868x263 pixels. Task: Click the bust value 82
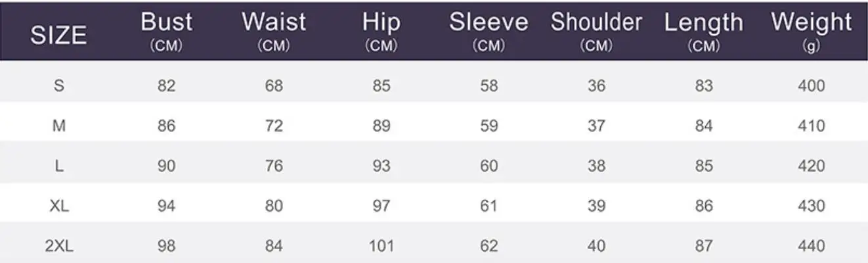coord(166,85)
